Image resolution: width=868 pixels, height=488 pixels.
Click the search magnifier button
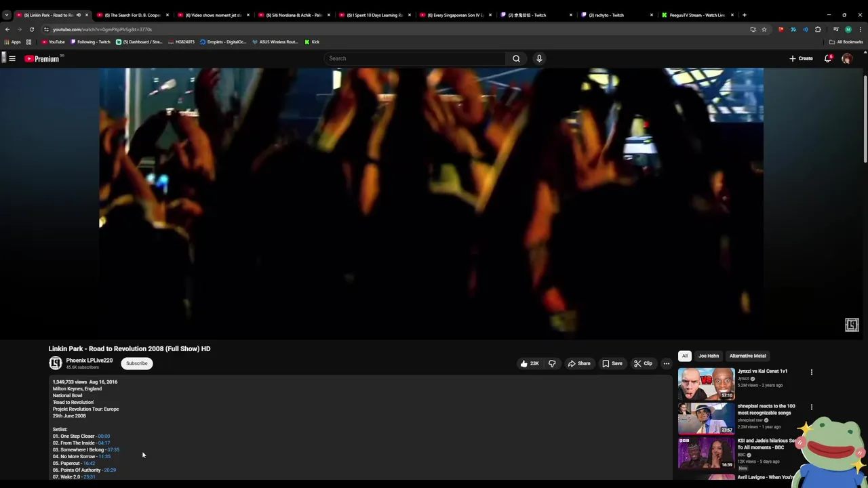[x=516, y=58]
